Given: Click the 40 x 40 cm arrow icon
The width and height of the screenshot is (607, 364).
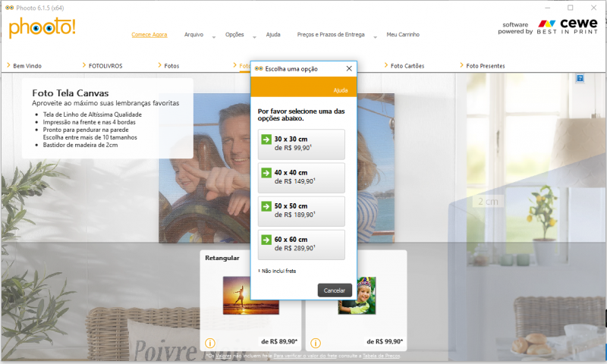Looking at the screenshot, I should pos(266,173).
